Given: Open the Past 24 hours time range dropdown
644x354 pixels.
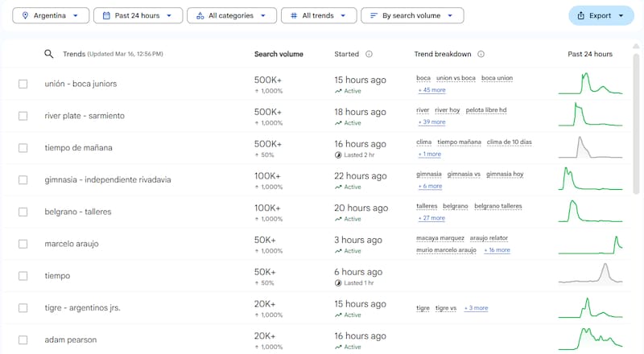Looking at the screenshot, I should pyautogui.click(x=138, y=15).
